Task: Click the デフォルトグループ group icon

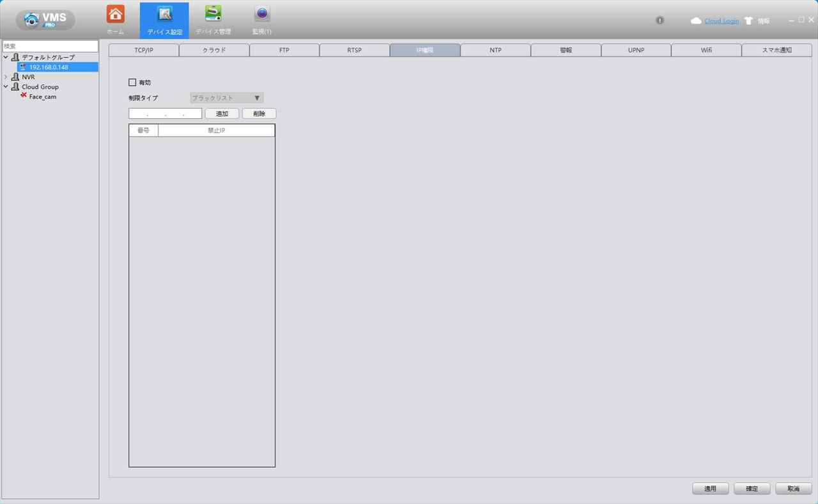Action: coord(15,57)
